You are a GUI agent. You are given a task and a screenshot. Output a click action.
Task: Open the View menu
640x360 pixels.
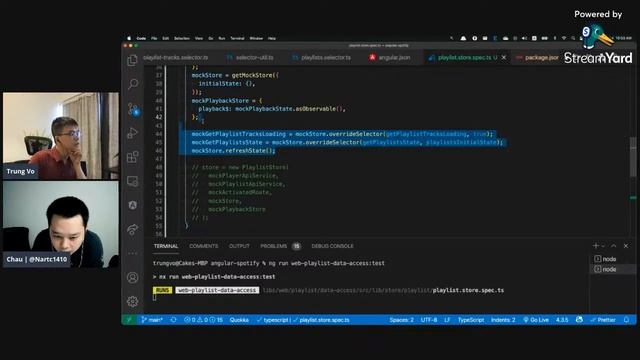pyautogui.click(x=199, y=38)
